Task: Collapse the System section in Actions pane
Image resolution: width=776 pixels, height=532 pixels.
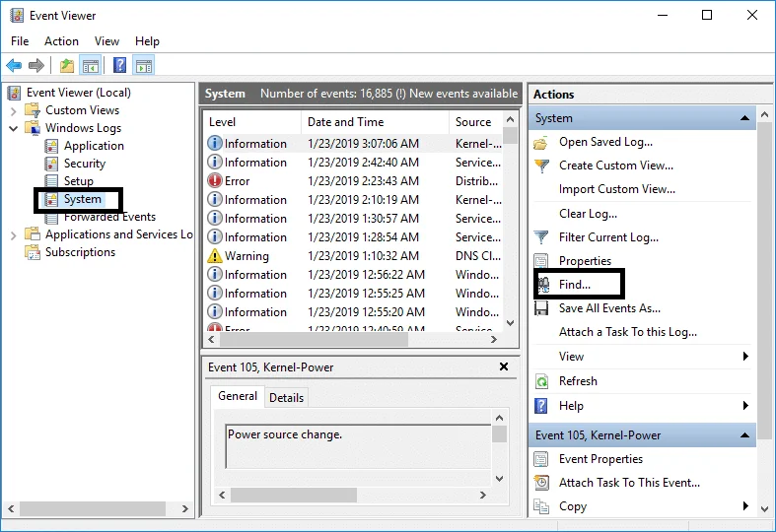Action: point(744,118)
